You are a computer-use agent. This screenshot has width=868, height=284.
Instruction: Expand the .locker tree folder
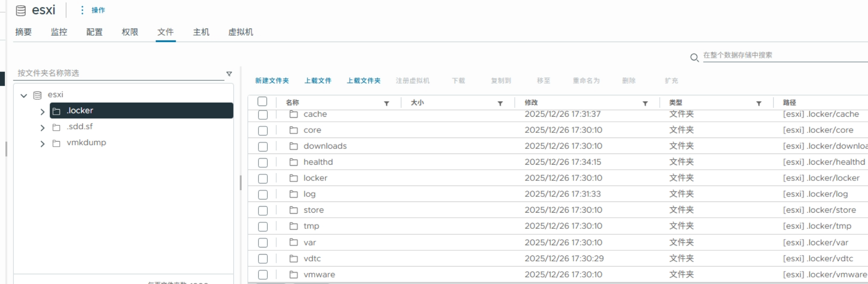[42, 112]
